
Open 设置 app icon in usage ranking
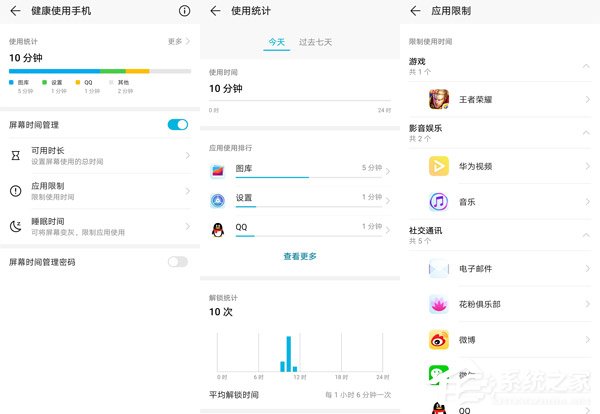pos(218,200)
